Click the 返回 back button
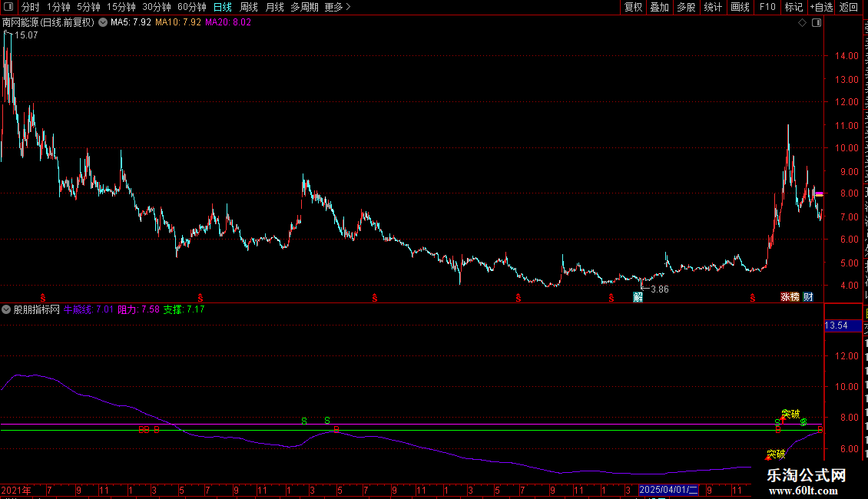 848,7
